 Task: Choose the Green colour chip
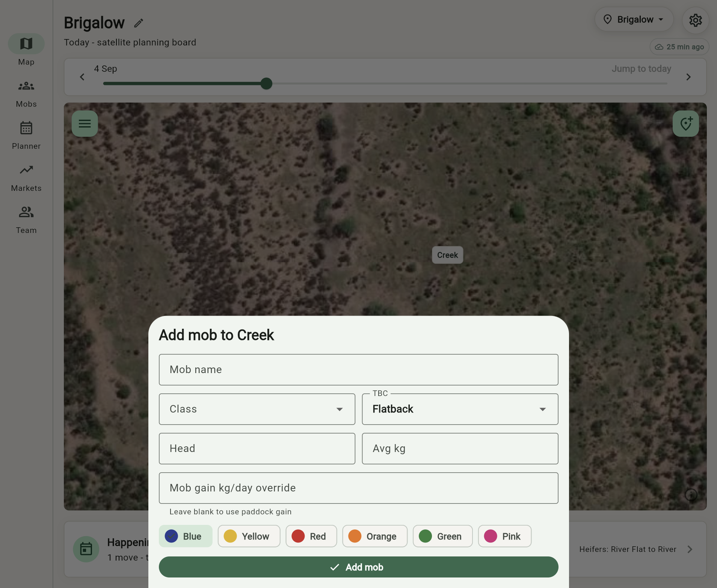(443, 536)
